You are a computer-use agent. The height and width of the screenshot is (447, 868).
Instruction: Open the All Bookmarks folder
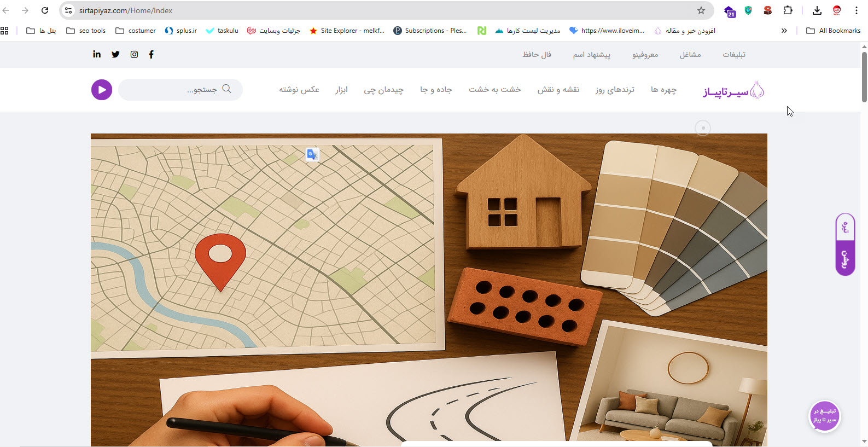point(834,31)
